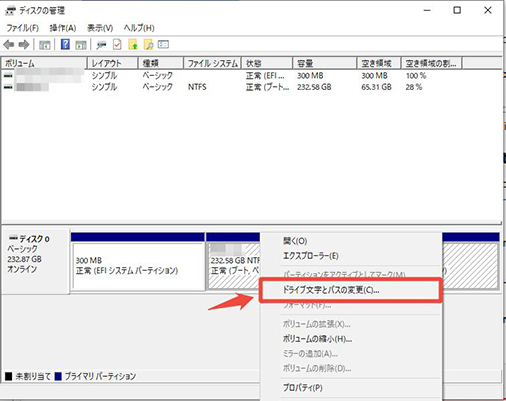Image resolution: width=506 pixels, height=401 pixels.
Task: Click the folder with magnifier icon
Action: 148,44
